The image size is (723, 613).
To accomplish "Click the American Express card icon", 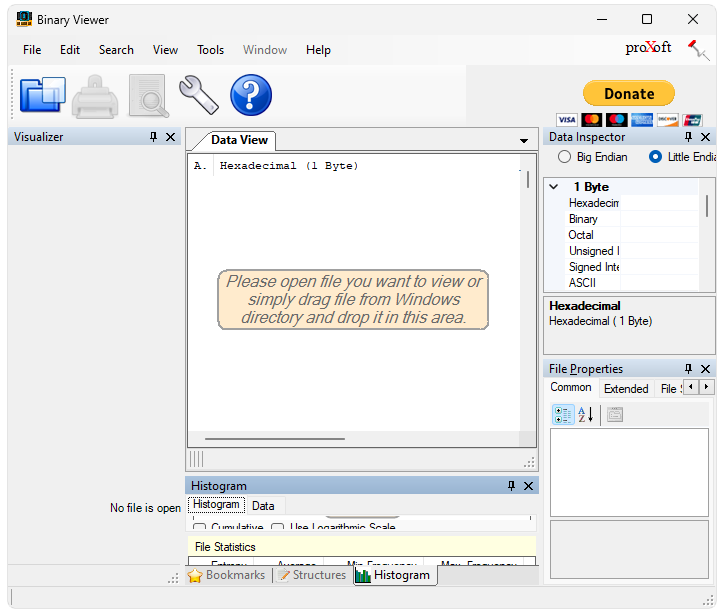I will pos(642,120).
